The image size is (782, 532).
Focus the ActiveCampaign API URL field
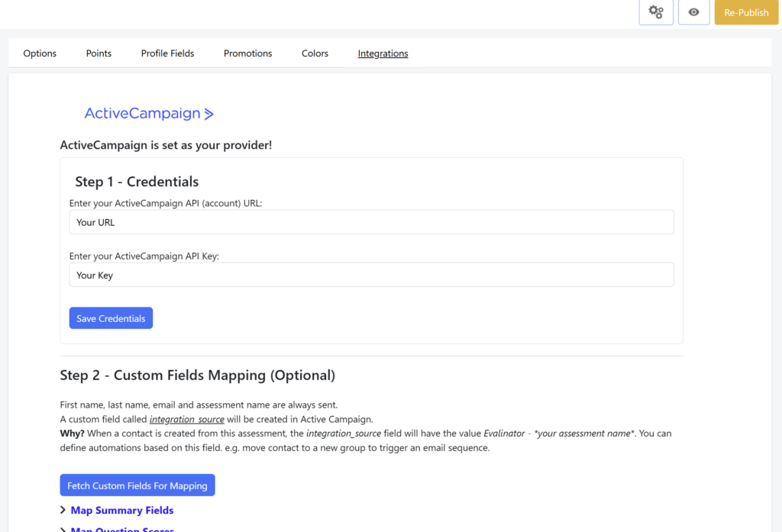tap(372, 222)
